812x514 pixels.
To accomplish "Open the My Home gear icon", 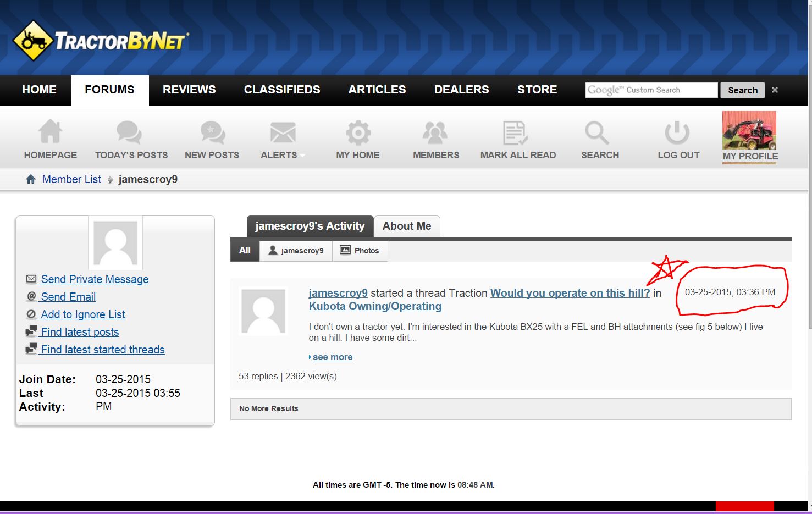I will point(358,132).
